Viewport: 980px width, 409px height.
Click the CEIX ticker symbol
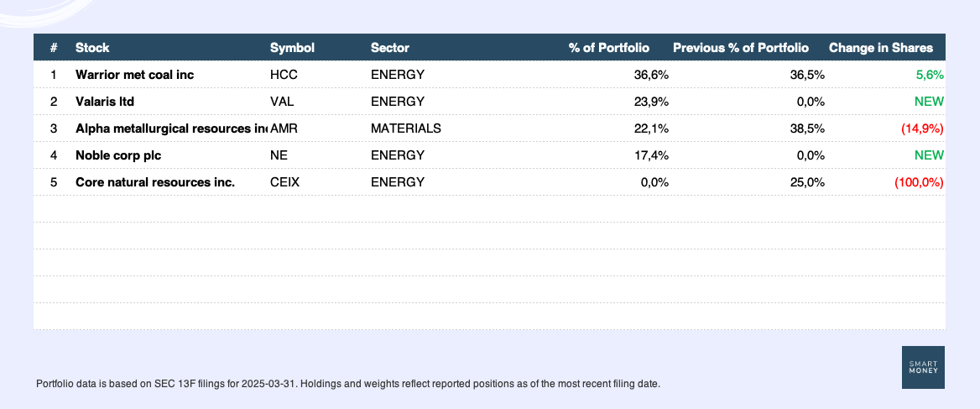285,182
